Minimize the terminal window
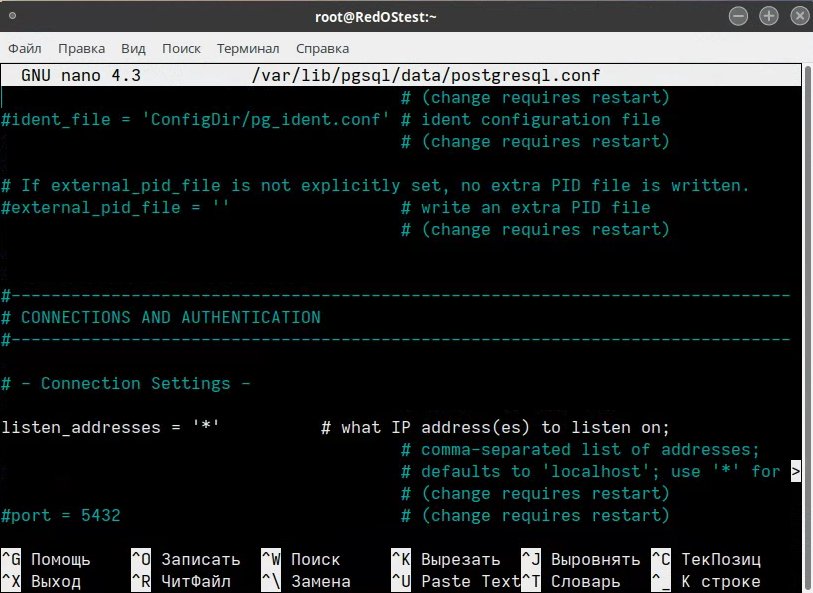813x593 pixels. coord(739,16)
